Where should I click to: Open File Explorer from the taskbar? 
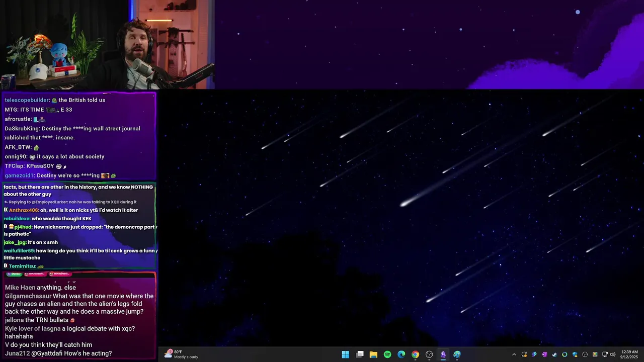pos(373,354)
